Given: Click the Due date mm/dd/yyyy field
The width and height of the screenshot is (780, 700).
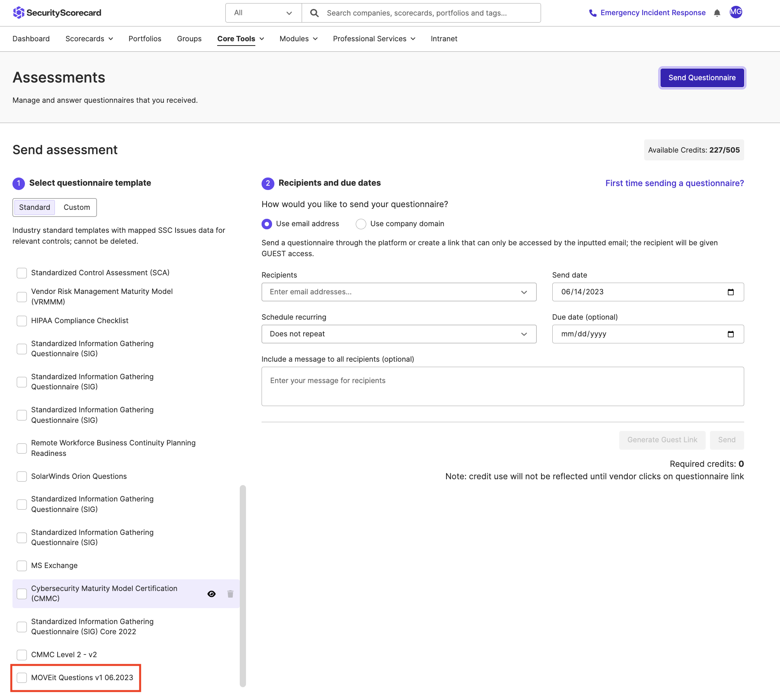Looking at the screenshot, I should (648, 334).
